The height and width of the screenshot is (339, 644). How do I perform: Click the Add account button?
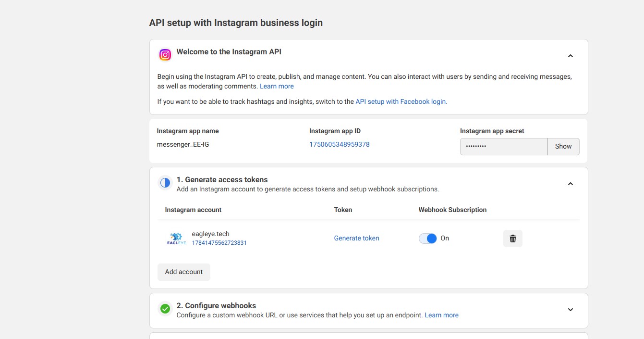[x=184, y=272]
